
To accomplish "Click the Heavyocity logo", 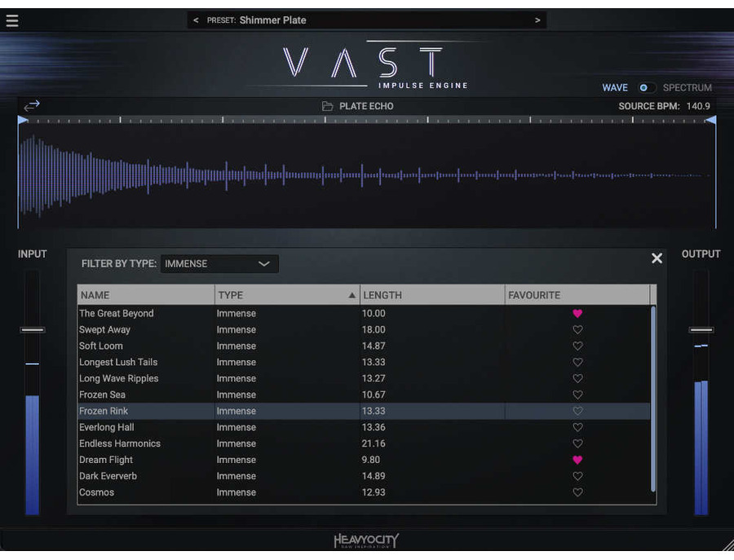I will click(366, 540).
